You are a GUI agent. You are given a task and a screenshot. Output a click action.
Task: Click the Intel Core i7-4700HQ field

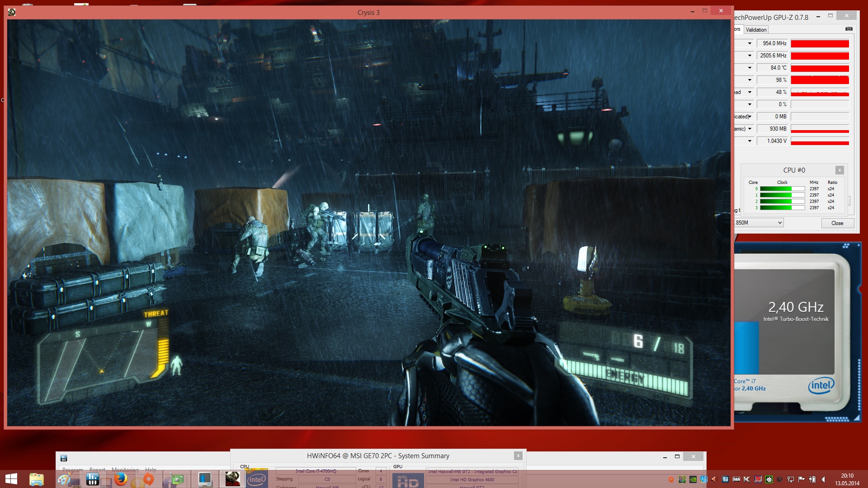pos(316,471)
